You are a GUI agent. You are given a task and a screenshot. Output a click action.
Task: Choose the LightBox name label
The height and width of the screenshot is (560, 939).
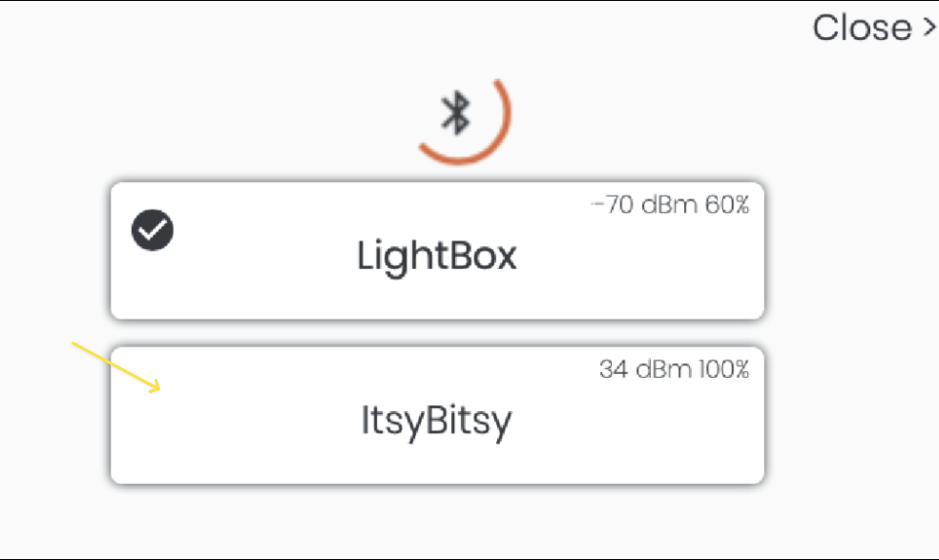(x=437, y=257)
